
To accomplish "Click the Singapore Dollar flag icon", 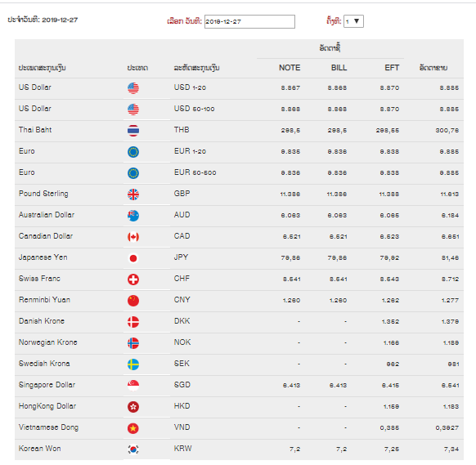I will [x=133, y=386].
